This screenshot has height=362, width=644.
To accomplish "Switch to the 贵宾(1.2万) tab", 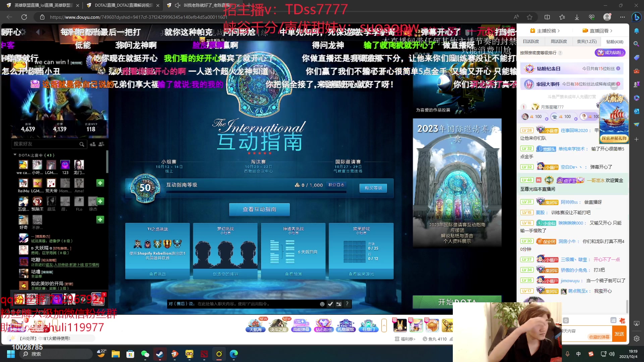I will 587,42.
